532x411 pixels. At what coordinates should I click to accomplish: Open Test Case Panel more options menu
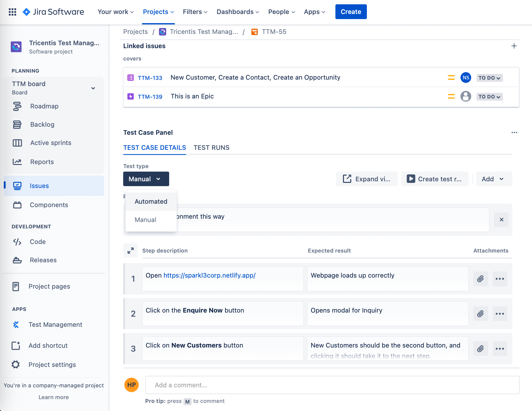coord(514,133)
